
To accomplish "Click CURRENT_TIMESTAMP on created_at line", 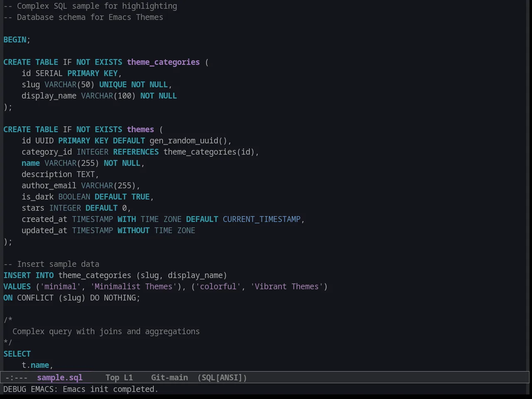I will [261, 219].
